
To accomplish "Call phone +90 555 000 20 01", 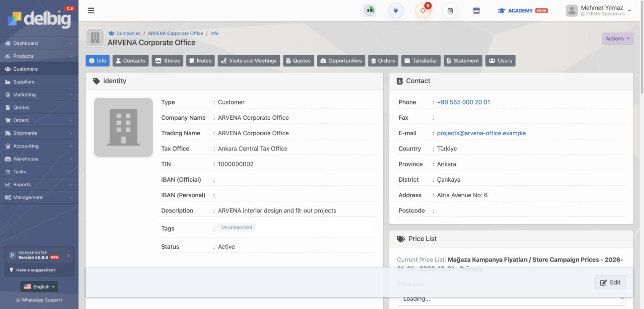I will point(463,102).
